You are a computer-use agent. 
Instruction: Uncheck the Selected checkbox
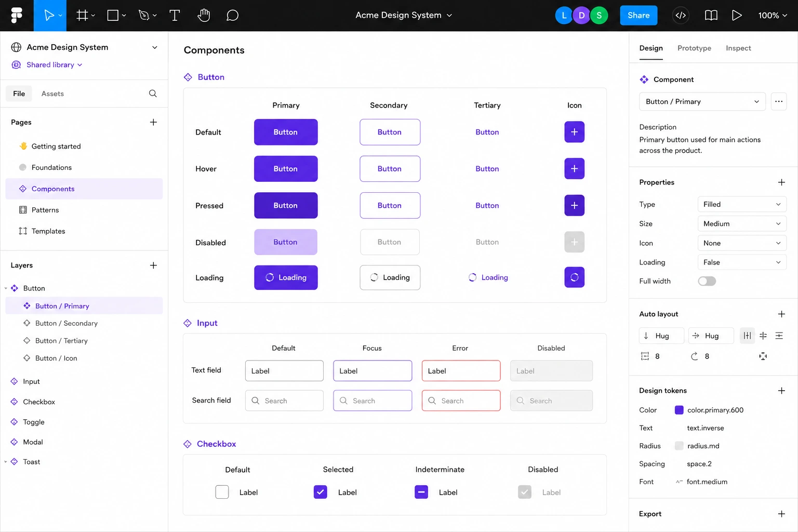click(321, 492)
